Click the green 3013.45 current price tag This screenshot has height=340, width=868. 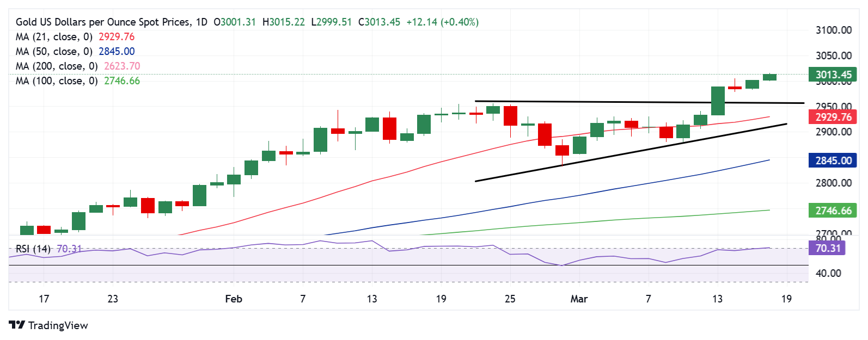pos(833,75)
